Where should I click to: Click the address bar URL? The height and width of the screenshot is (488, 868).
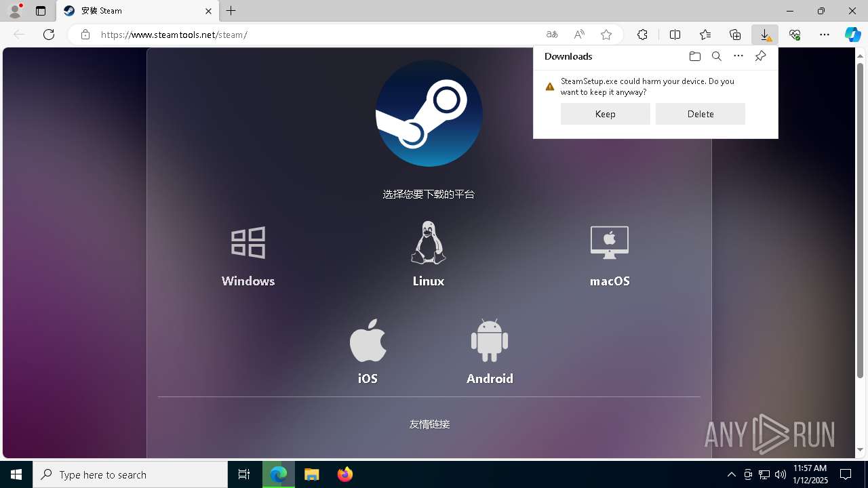(x=174, y=35)
